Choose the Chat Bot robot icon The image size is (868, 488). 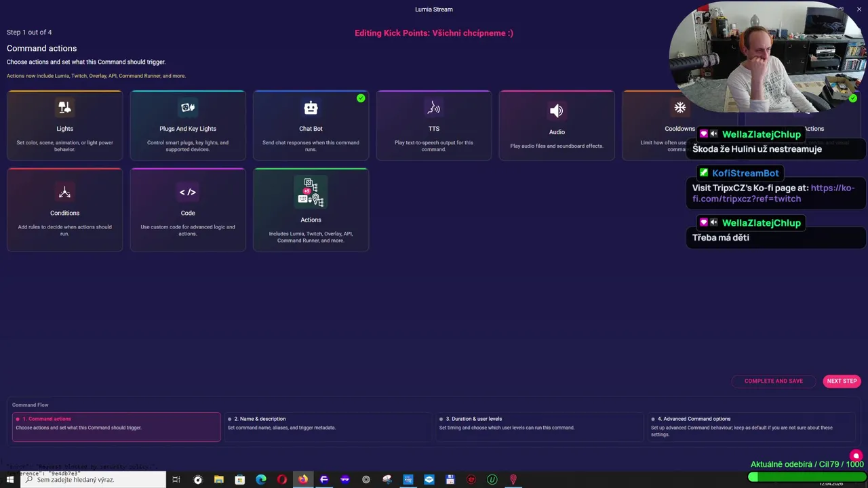point(311,108)
